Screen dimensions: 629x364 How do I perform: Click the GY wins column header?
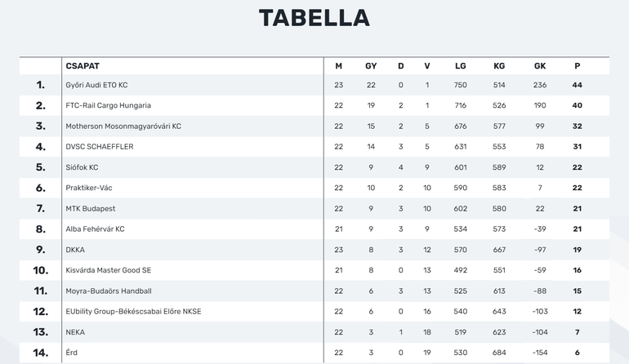coord(371,66)
